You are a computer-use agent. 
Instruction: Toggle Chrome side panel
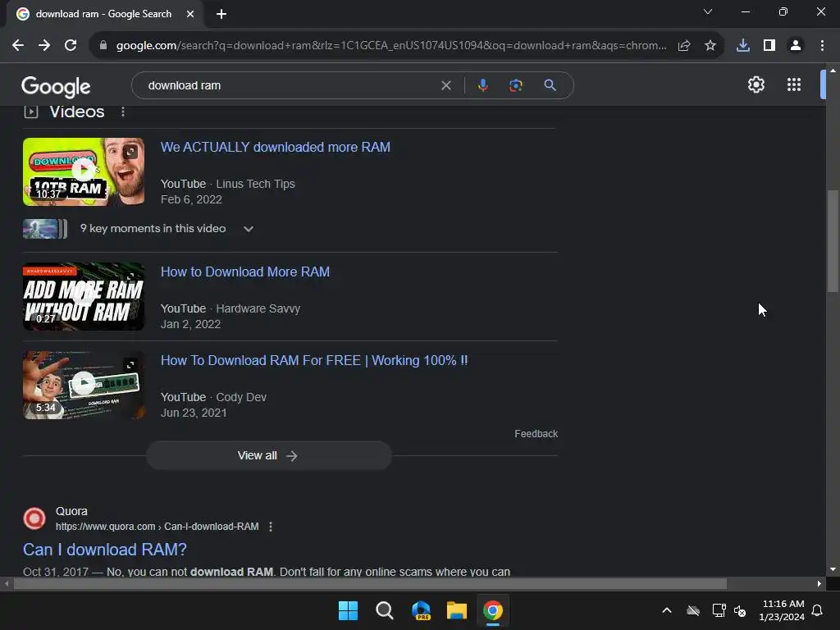769,46
